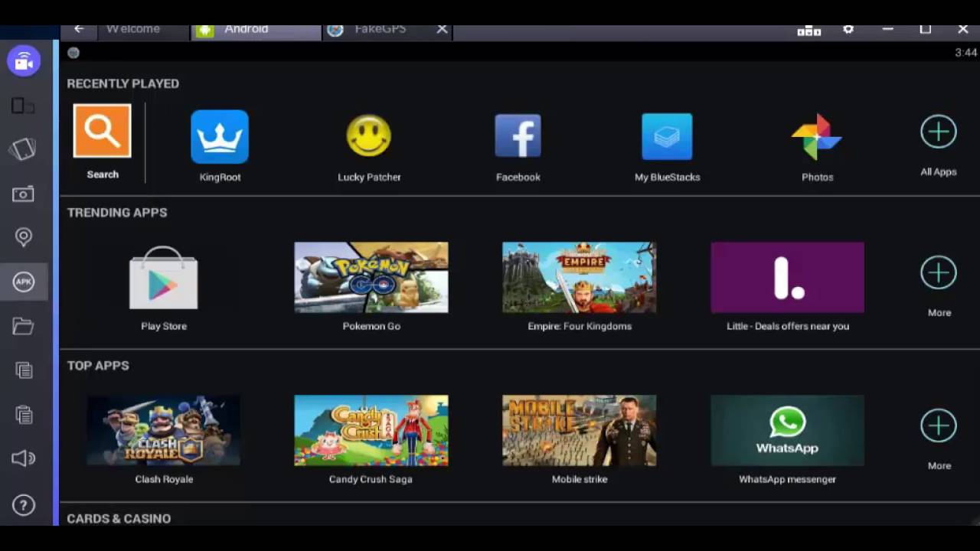This screenshot has width=980, height=551.
Task: Click the back arrow in title bar
Action: pos(79,29)
